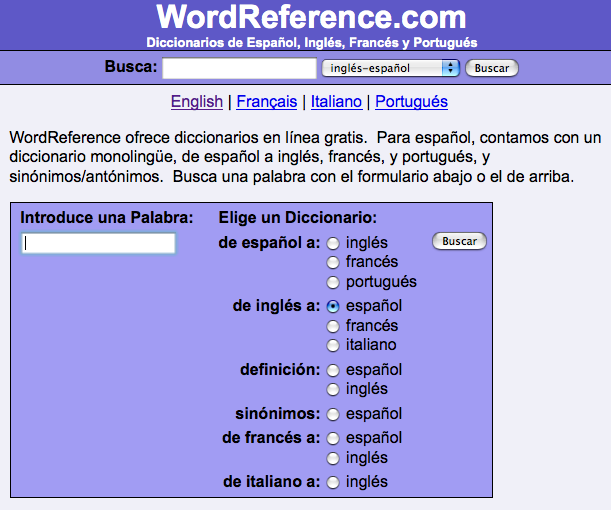Open the Italiano language link

coord(336,102)
